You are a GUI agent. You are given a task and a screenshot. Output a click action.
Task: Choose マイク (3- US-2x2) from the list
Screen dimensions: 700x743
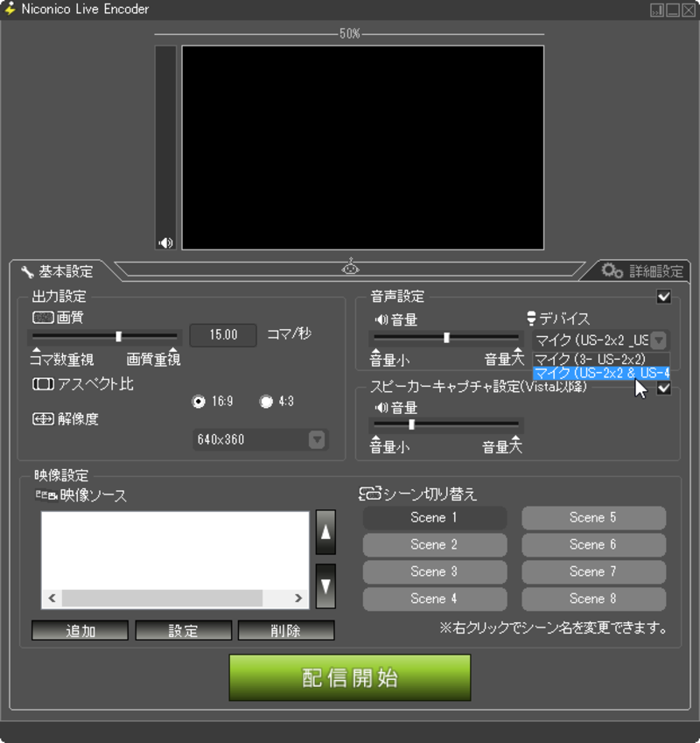(x=601, y=359)
